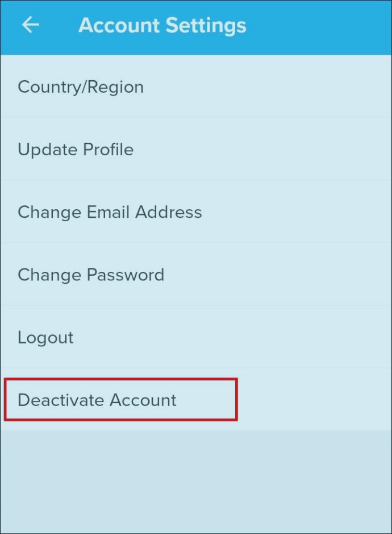Sign out using the Logout row
Viewport: 392px width, 534px height.
pyautogui.click(x=45, y=337)
